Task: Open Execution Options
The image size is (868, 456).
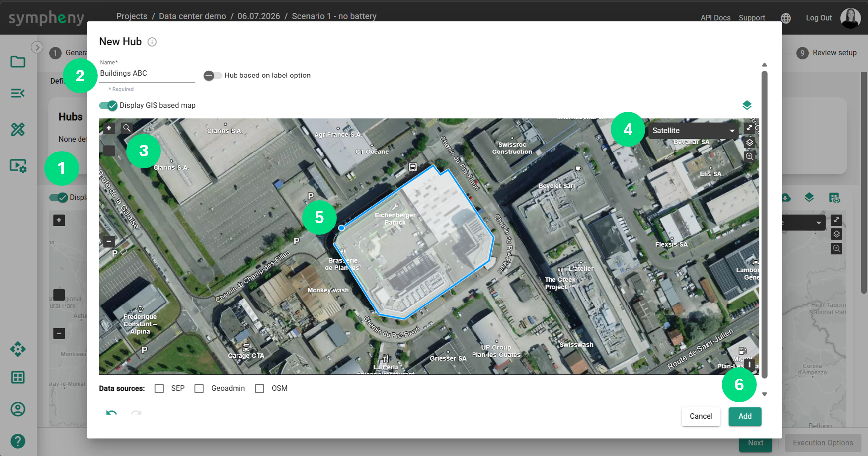Action: click(x=823, y=443)
